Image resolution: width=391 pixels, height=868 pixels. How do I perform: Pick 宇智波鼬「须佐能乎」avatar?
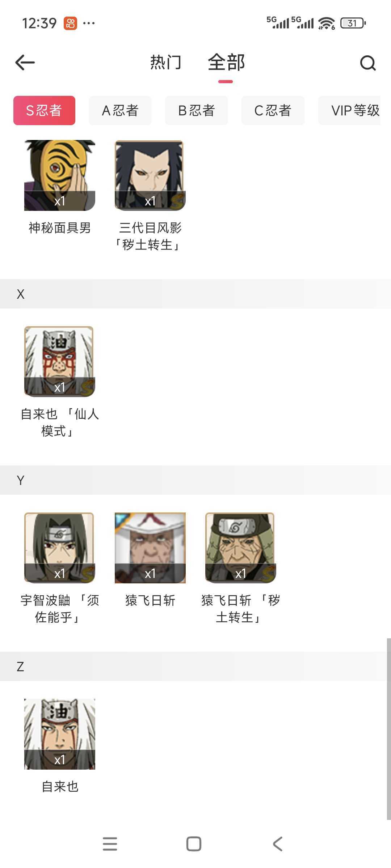click(60, 548)
